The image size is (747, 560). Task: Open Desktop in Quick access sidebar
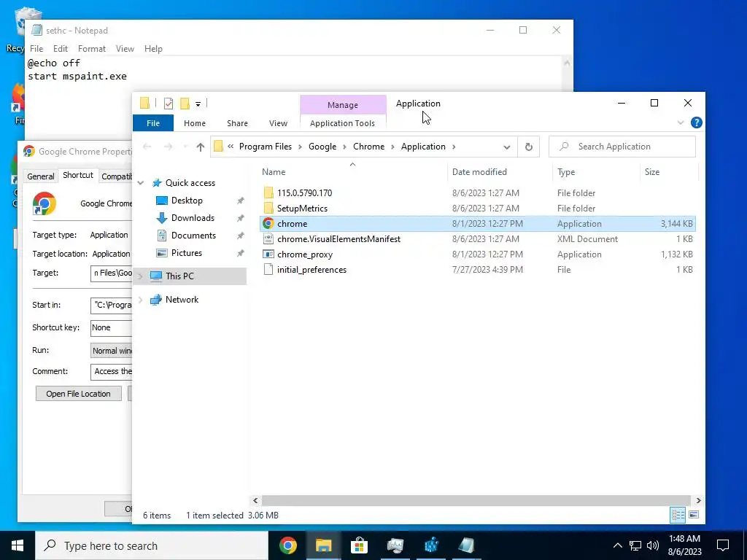pyautogui.click(x=187, y=201)
